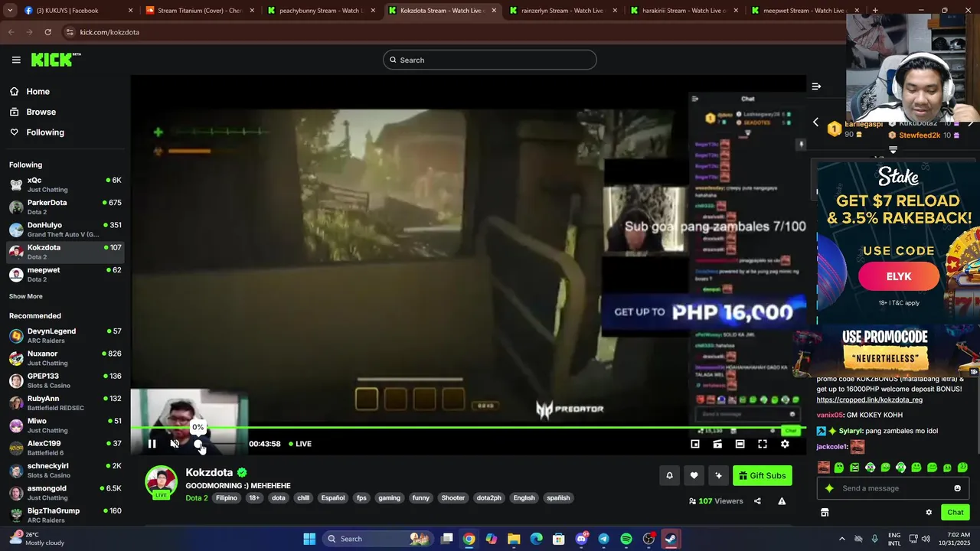Click ELYK code button on Stake ad
Screen dimensions: 980x551
coord(899,276)
